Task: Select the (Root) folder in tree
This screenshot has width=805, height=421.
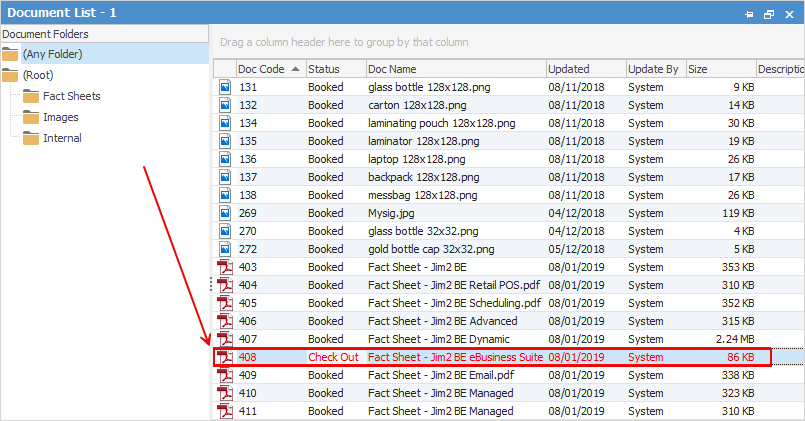Action: point(38,75)
